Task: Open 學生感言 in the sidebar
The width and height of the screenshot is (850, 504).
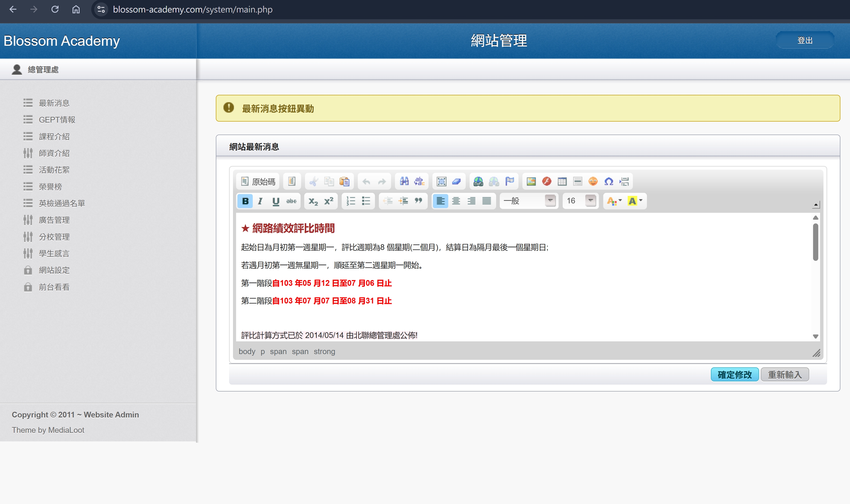Action: click(x=54, y=253)
